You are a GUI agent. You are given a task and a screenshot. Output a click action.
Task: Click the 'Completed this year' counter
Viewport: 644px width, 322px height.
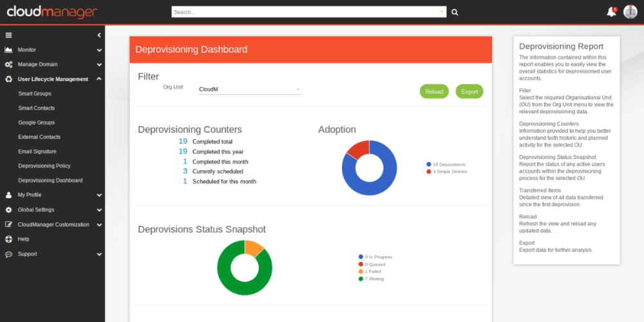211,151
